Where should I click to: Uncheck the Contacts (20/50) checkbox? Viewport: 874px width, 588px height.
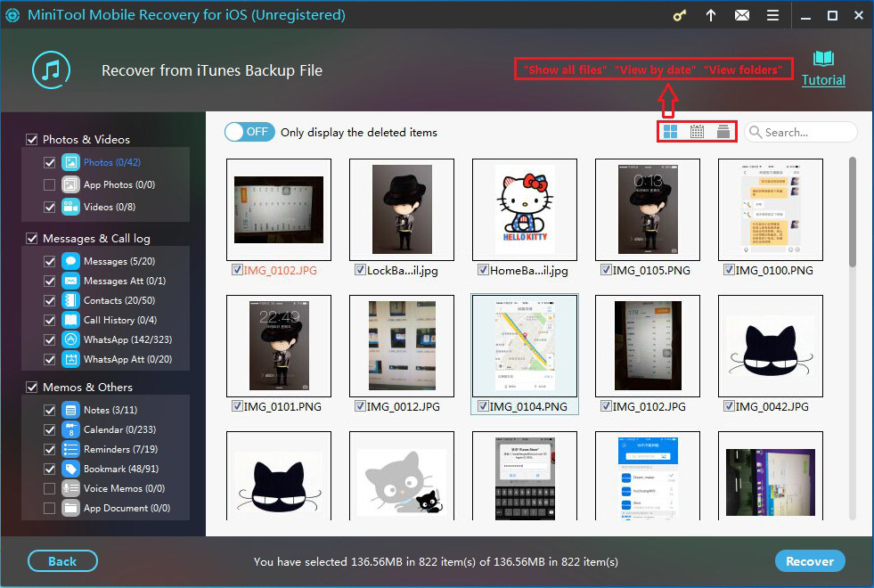point(50,300)
